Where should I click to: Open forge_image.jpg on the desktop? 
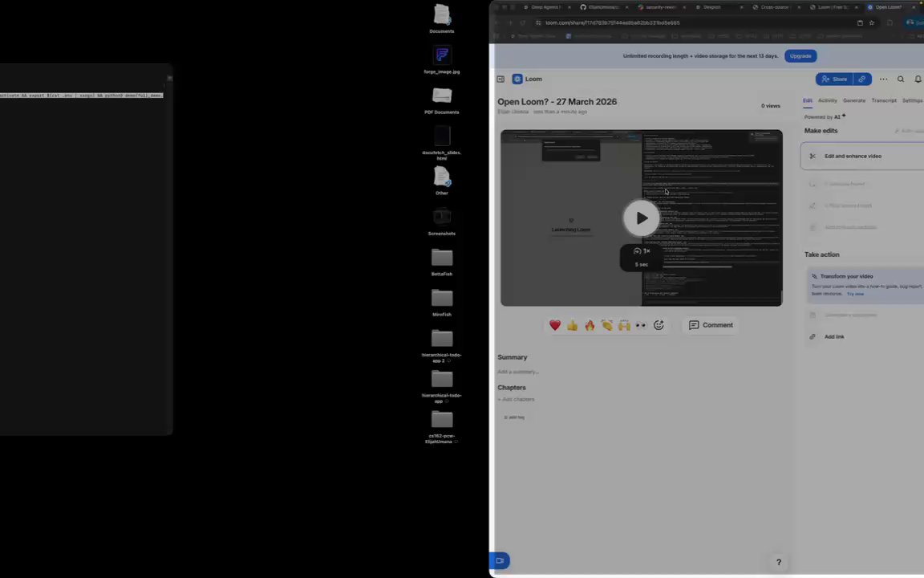tap(441, 59)
